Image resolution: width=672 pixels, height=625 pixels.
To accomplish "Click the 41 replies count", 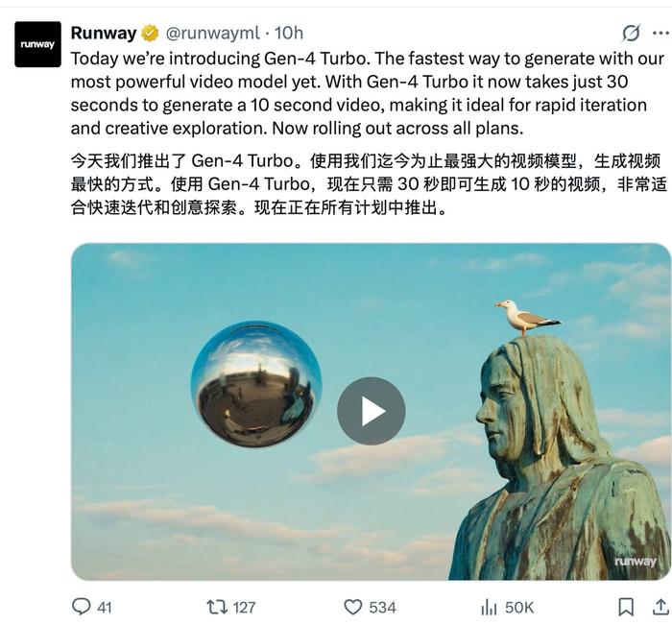I will point(105,608).
